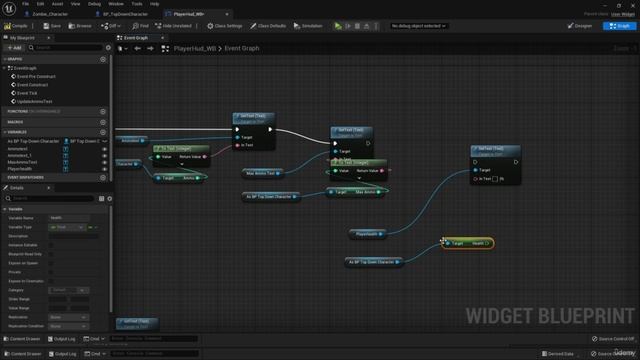
Task: Enable the Expose on Spawn checkbox
Action: (x=51, y=263)
